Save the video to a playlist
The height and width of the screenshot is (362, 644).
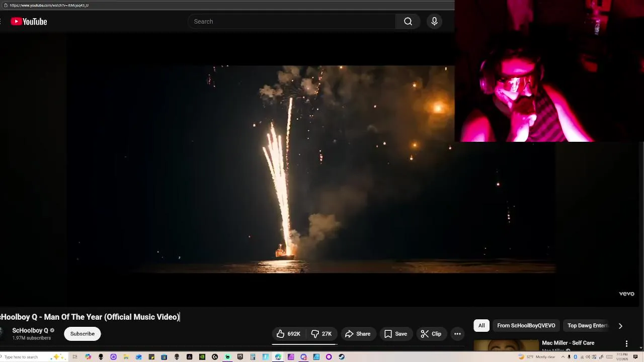[395, 334]
